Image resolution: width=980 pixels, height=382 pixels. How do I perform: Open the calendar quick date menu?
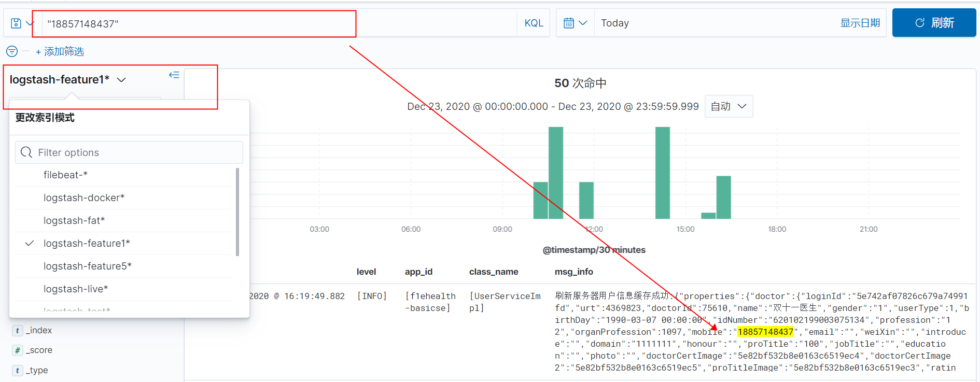575,23
